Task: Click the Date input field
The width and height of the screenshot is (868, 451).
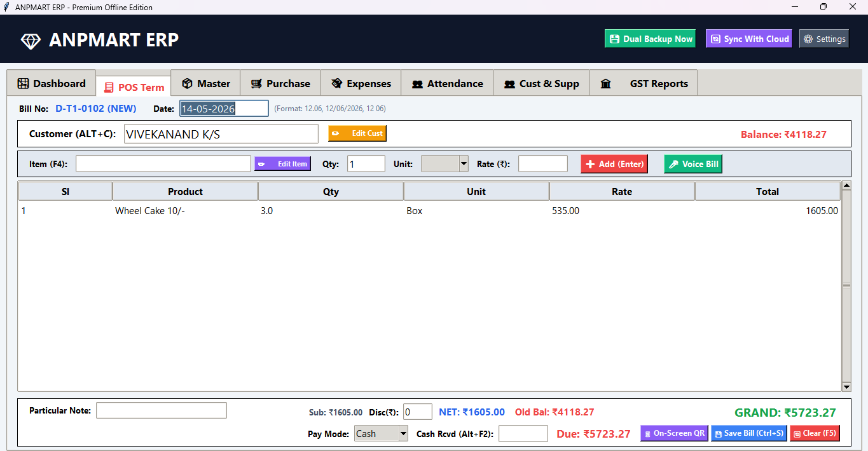Action: click(x=224, y=109)
